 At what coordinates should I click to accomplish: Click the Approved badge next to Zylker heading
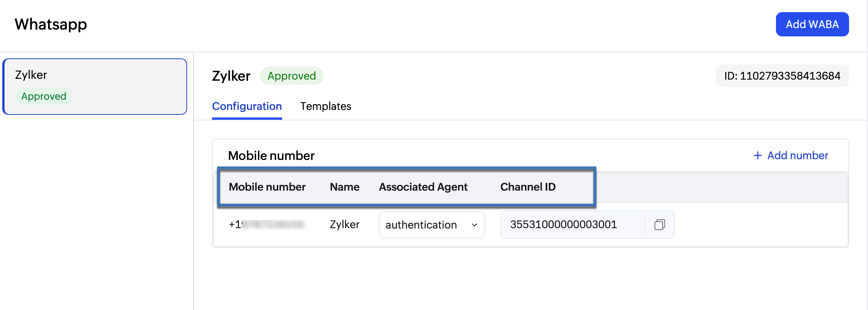(292, 76)
